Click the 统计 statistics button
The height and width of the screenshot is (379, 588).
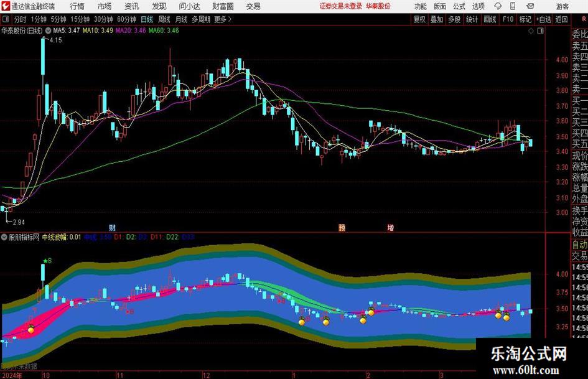(x=472, y=19)
